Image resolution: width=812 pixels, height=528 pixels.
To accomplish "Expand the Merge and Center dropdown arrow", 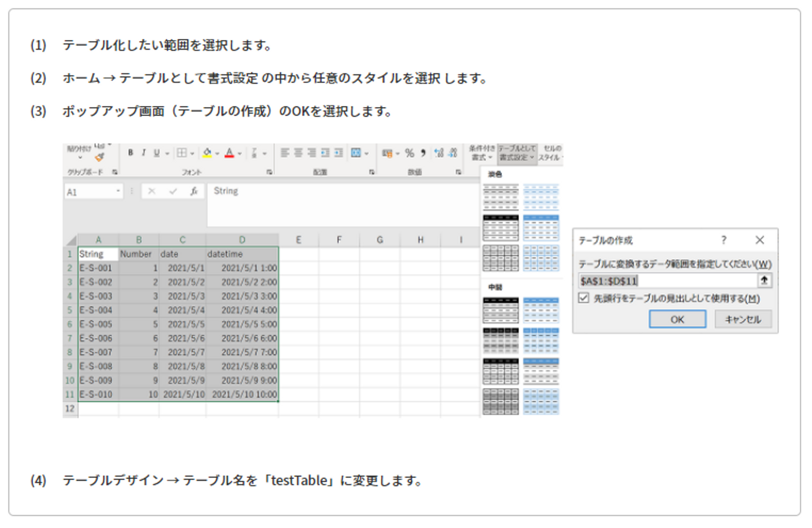I will coord(367,153).
